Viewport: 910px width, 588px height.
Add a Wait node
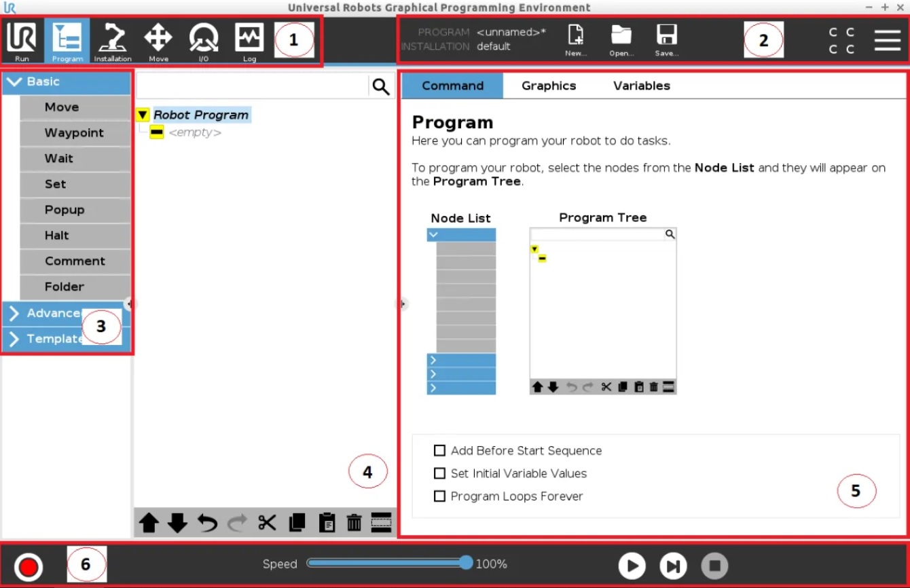[x=75, y=158]
